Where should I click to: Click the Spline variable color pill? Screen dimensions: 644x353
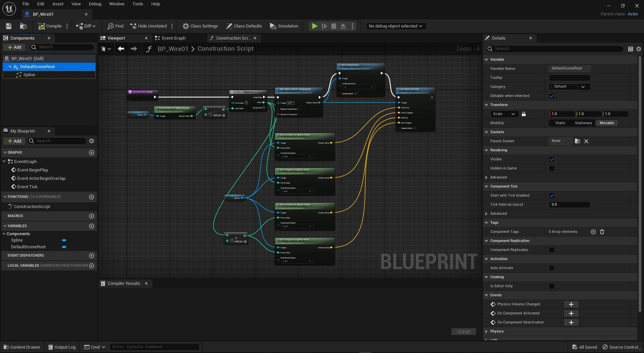[x=64, y=241]
